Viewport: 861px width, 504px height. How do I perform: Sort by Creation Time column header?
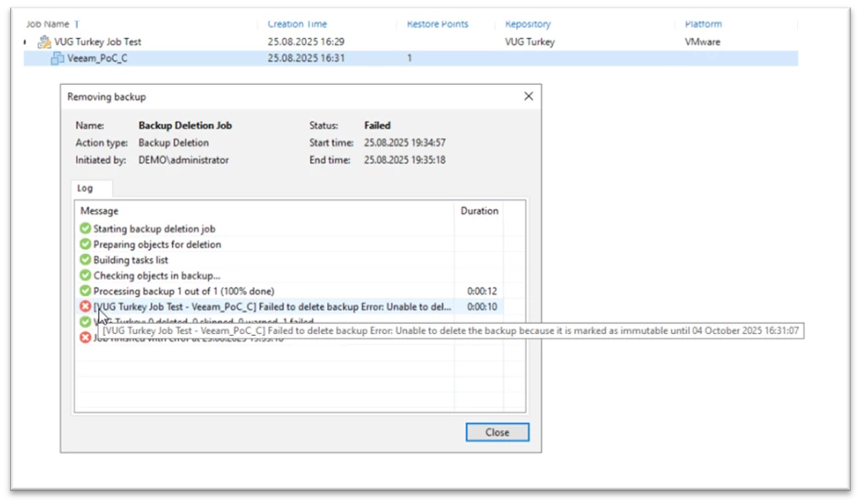297,24
